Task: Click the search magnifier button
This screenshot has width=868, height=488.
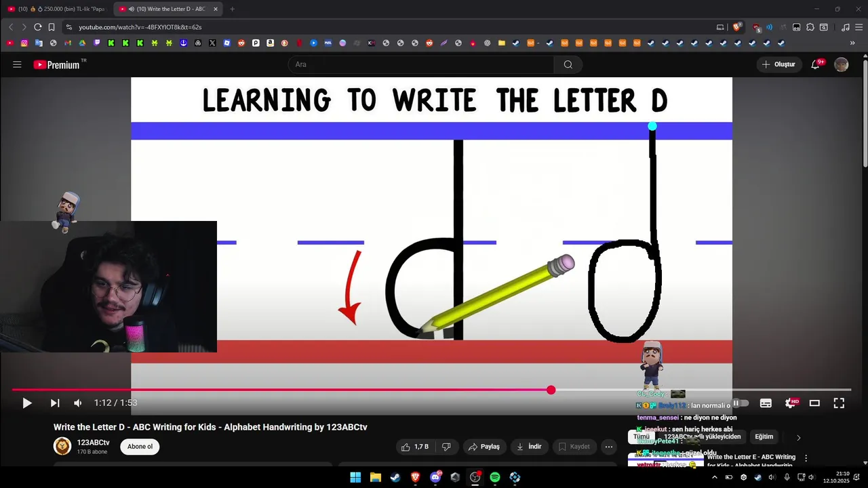Action: [x=568, y=64]
